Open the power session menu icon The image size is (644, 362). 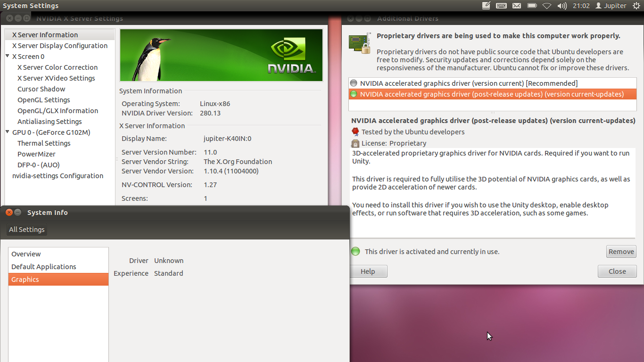[636, 6]
